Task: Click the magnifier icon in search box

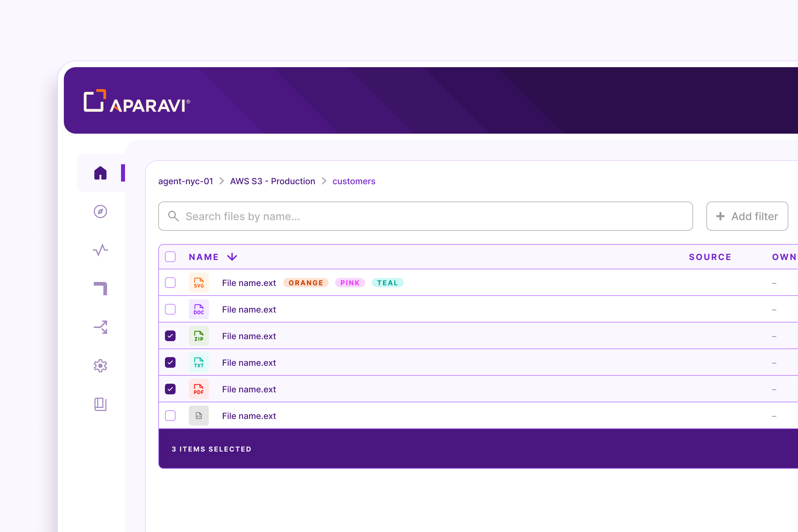Action: pyautogui.click(x=173, y=216)
